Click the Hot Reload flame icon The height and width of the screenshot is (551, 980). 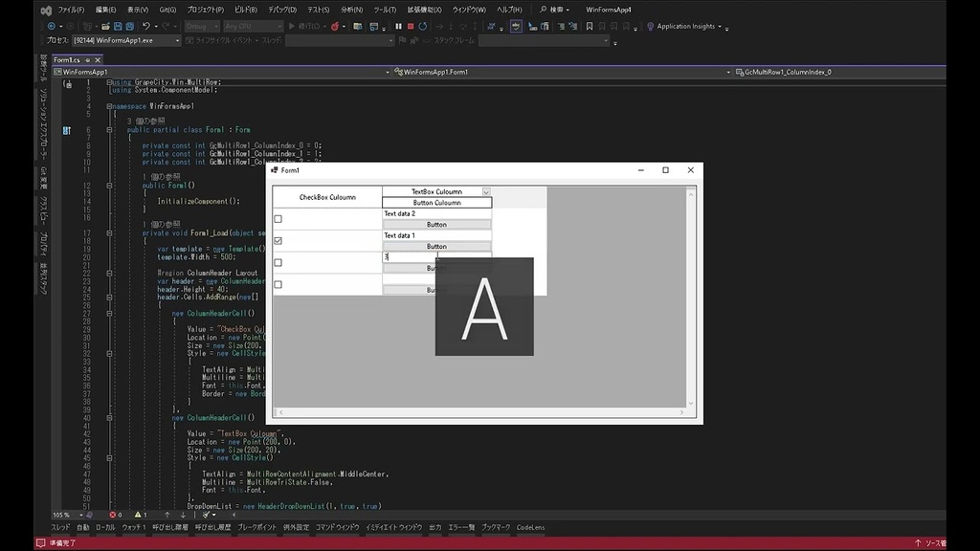(335, 27)
